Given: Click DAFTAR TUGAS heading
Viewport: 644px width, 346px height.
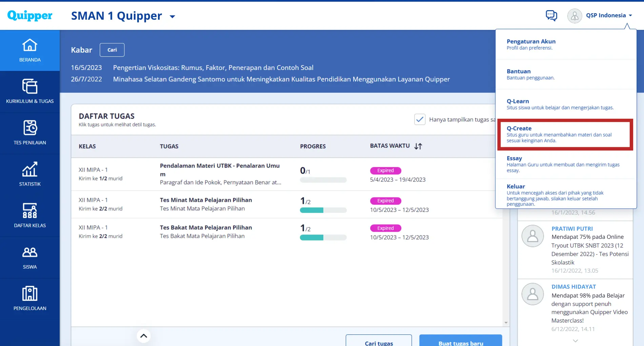Looking at the screenshot, I should tap(106, 116).
